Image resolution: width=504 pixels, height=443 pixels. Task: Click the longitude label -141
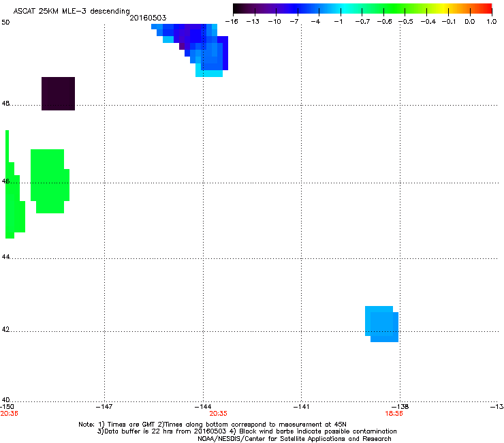pyautogui.click(x=302, y=407)
